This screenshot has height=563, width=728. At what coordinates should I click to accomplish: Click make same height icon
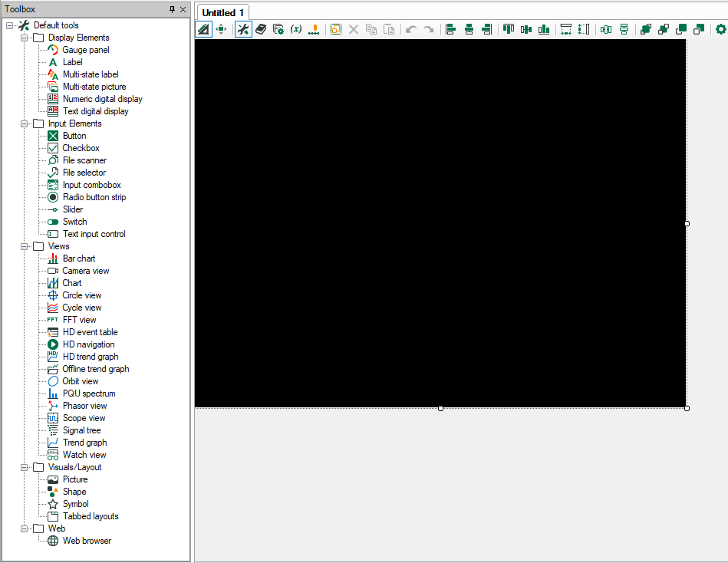(x=584, y=29)
